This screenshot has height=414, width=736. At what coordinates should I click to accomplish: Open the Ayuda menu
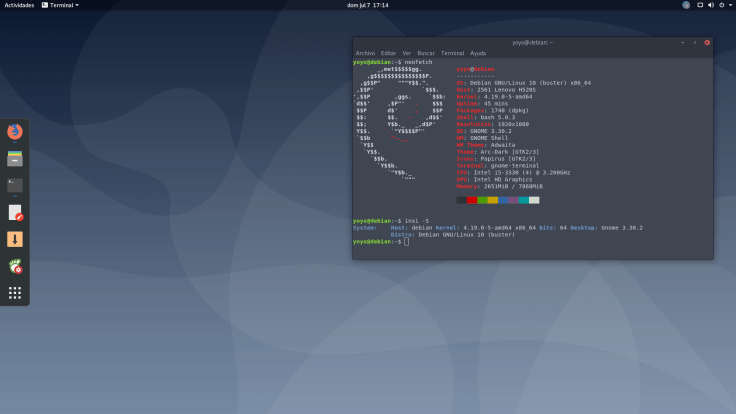coord(478,53)
